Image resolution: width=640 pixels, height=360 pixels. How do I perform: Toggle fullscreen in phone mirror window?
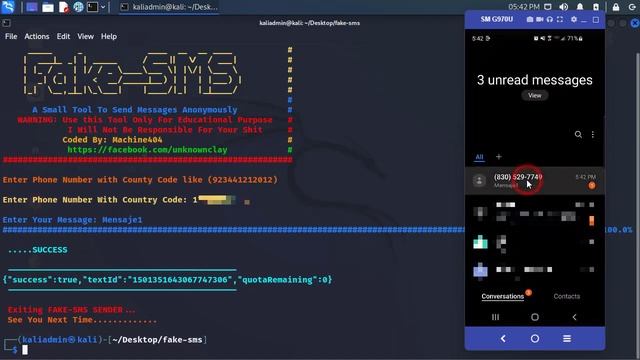tap(560, 19)
